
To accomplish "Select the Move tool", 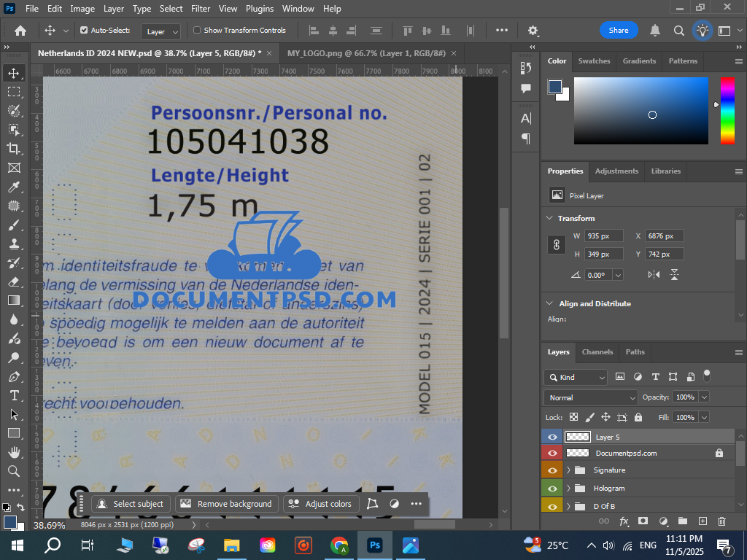I will (14, 73).
